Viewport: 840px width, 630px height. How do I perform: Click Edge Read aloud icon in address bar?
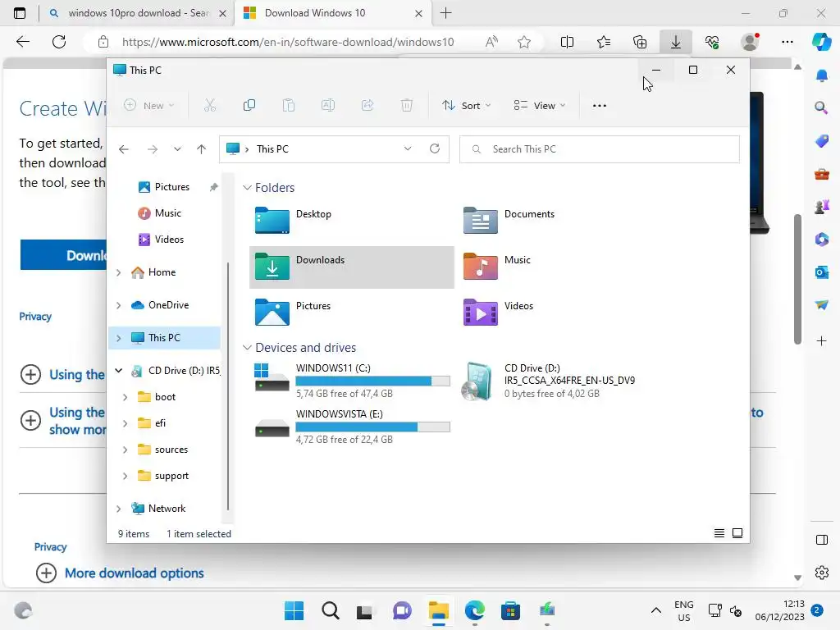491,42
